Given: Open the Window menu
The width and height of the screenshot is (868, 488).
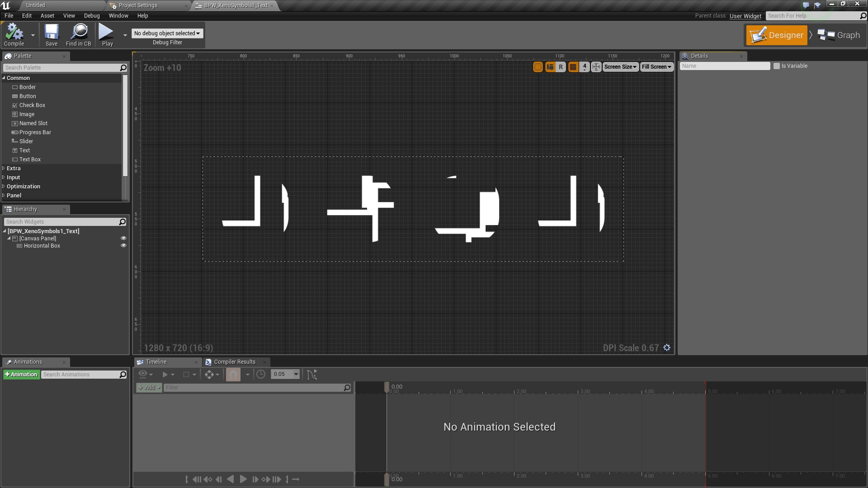Looking at the screenshot, I should point(118,15).
